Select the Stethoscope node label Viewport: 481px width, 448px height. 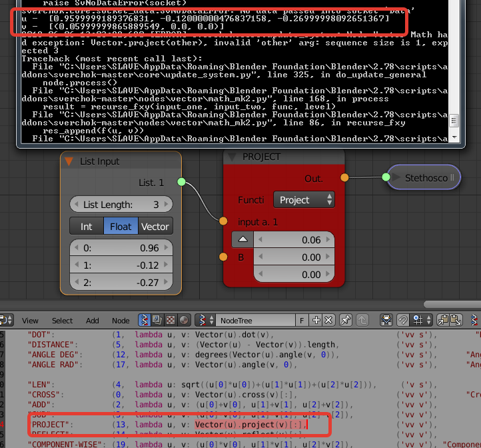pyautogui.click(x=426, y=178)
